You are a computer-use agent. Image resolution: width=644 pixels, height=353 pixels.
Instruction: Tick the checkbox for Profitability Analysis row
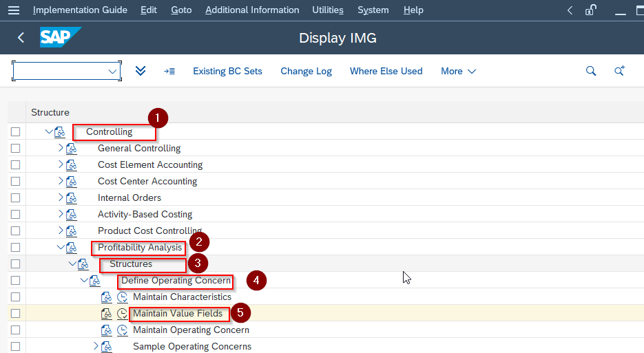(16, 248)
